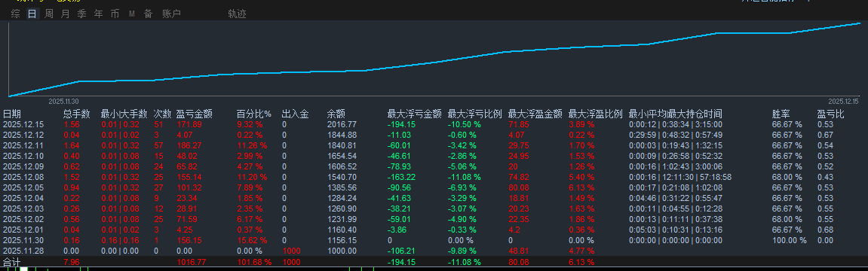Click the 最大浮盈金额 column header
This screenshot has height=271, width=868.
535,114
